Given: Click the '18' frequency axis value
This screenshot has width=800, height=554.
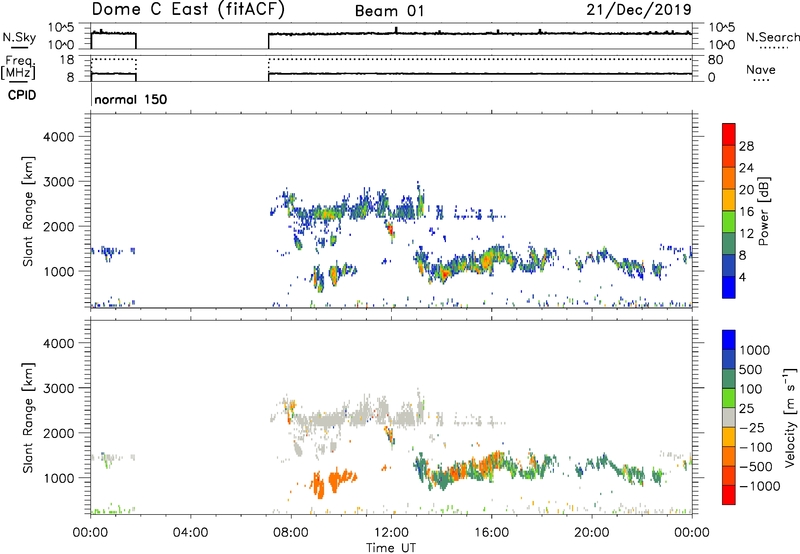Looking at the screenshot, I should [x=67, y=60].
